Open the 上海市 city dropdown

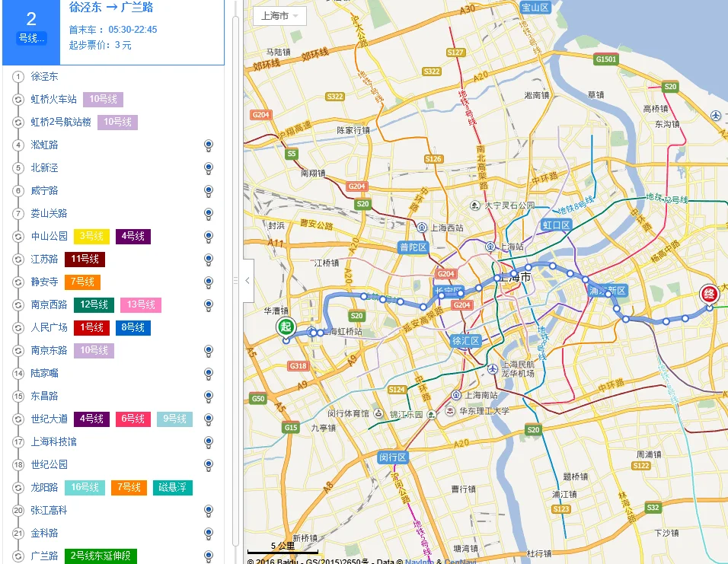pos(279,16)
